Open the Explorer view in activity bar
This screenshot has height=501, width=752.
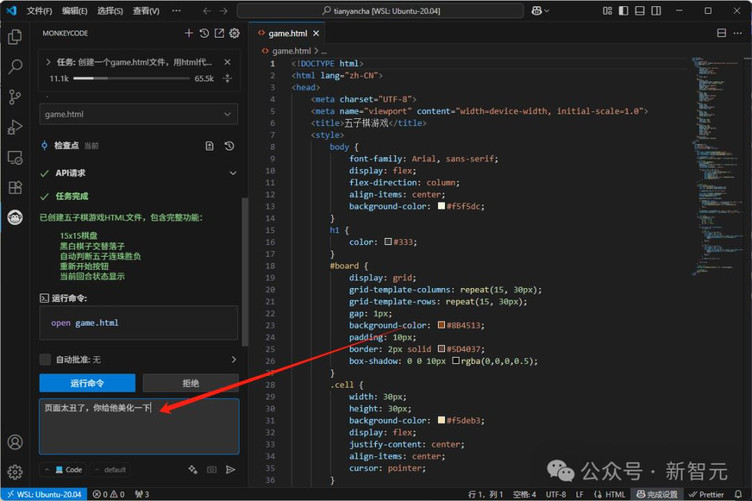click(x=15, y=37)
